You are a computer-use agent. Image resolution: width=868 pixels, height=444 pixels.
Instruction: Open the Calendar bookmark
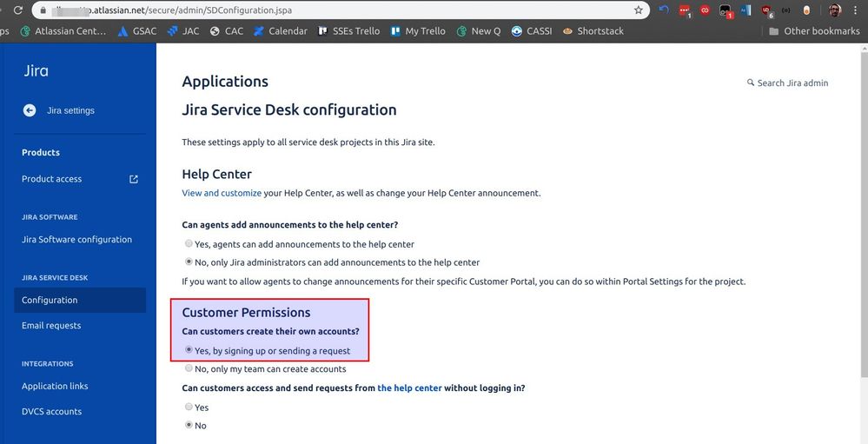point(281,31)
